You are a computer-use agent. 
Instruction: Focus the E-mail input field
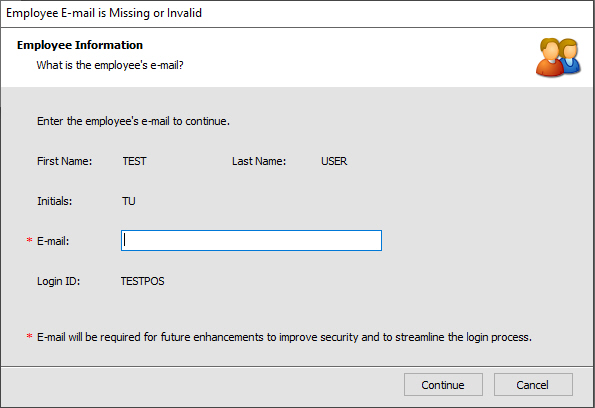click(251, 240)
